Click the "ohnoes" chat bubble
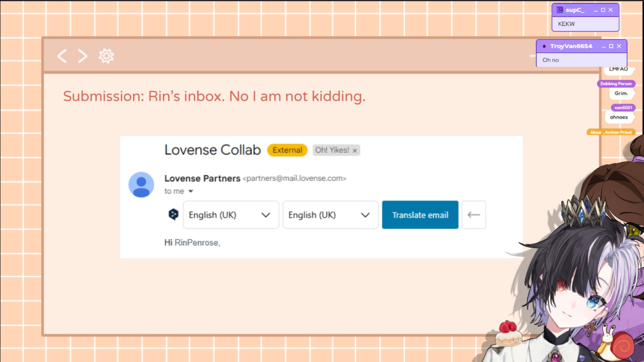The image size is (644, 362). 619,117
